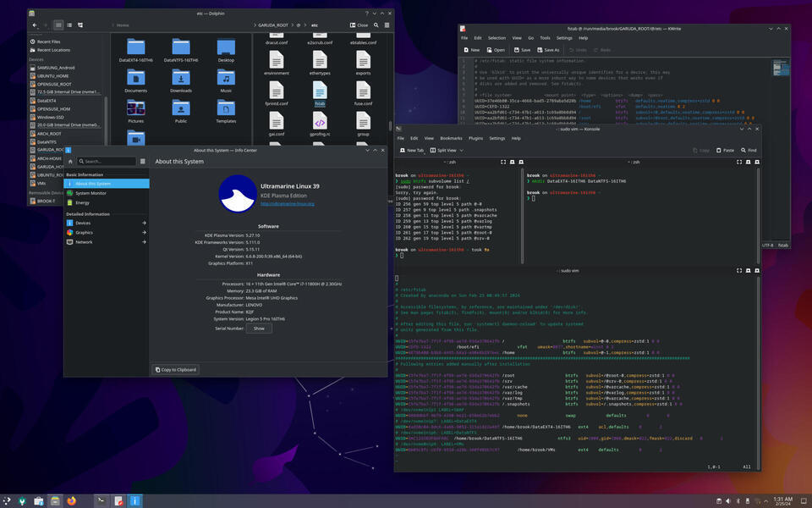This screenshot has width=812, height=508.
Task: Switch to Konsole via its taskbar icon
Action: click(x=101, y=500)
